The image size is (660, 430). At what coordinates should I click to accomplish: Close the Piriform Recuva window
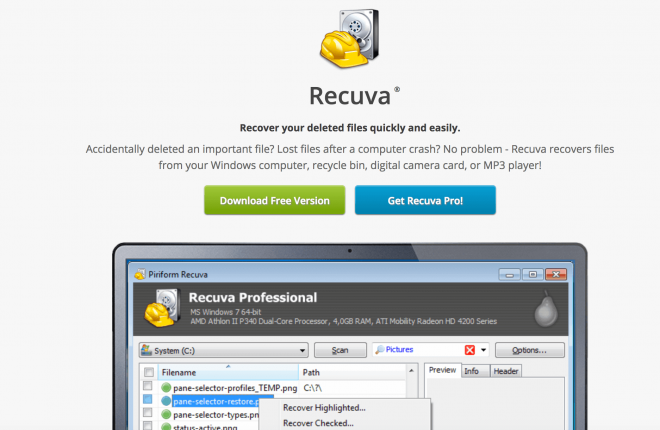pyautogui.click(x=556, y=275)
